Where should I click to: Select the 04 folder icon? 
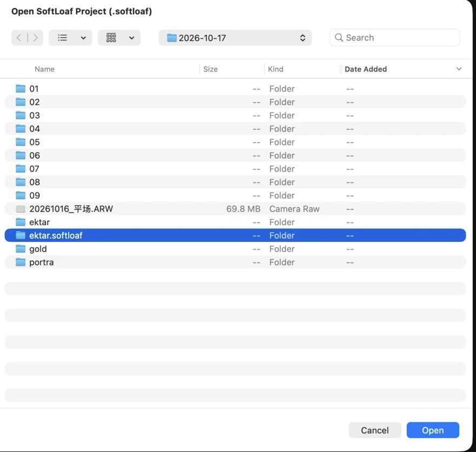[21, 128]
